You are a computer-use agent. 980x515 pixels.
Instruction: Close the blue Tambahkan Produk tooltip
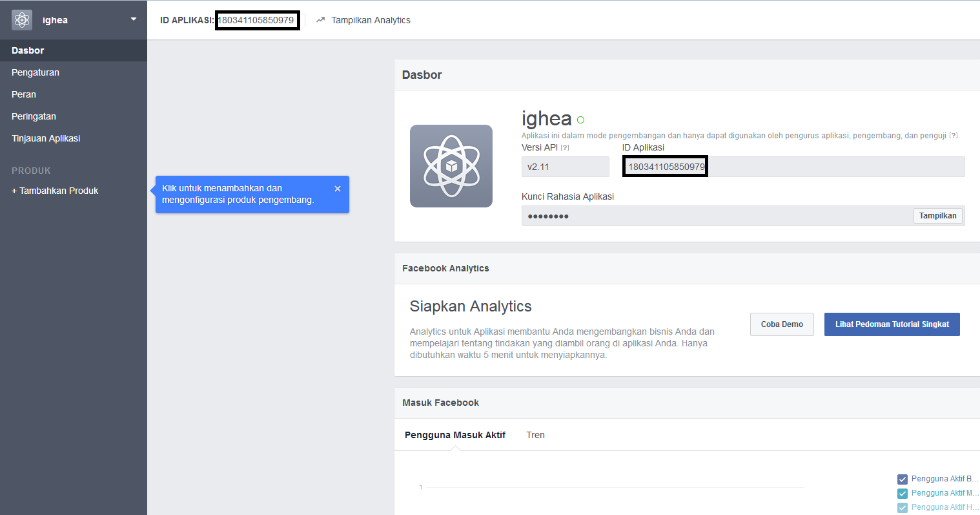pyautogui.click(x=338, y=189)
